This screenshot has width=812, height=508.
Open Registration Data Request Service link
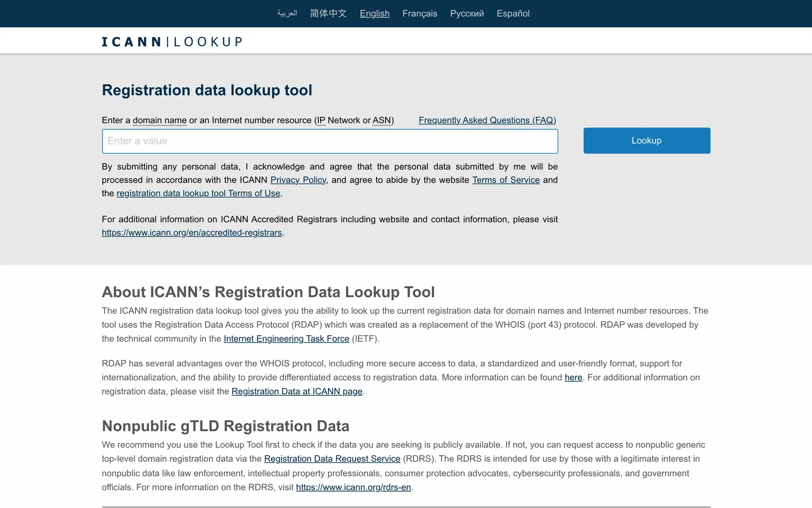(332, 459)
